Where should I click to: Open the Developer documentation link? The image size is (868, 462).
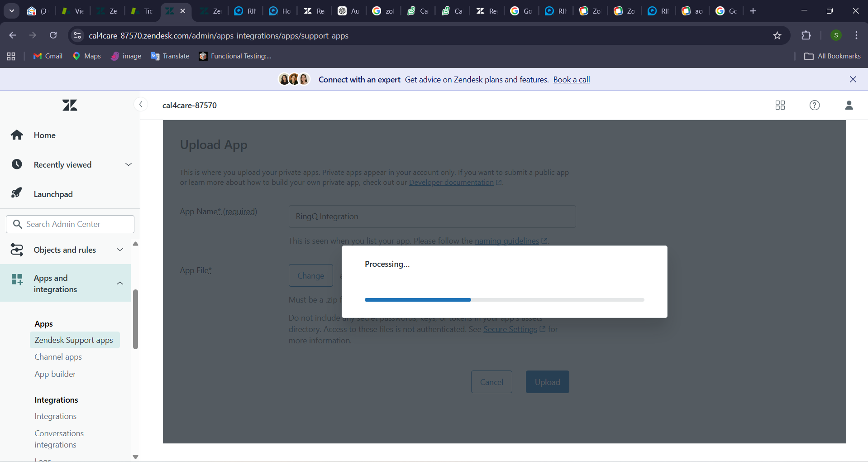coord(455,183)
